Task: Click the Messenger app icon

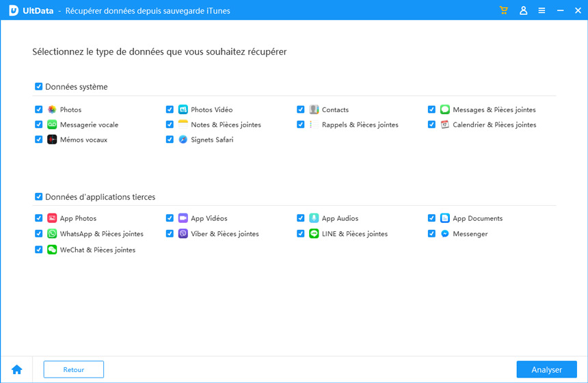Action: point(445,234)
